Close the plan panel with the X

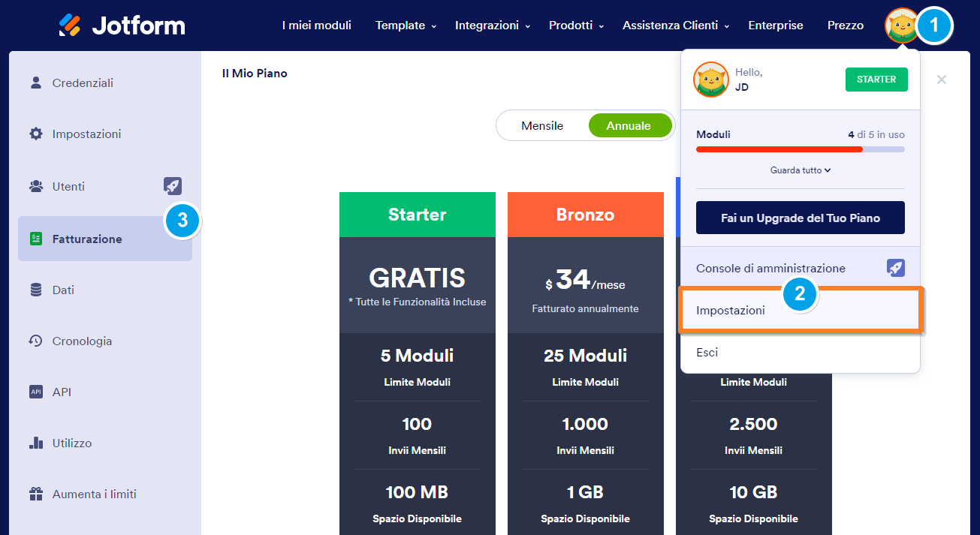(x=942, y=80)
